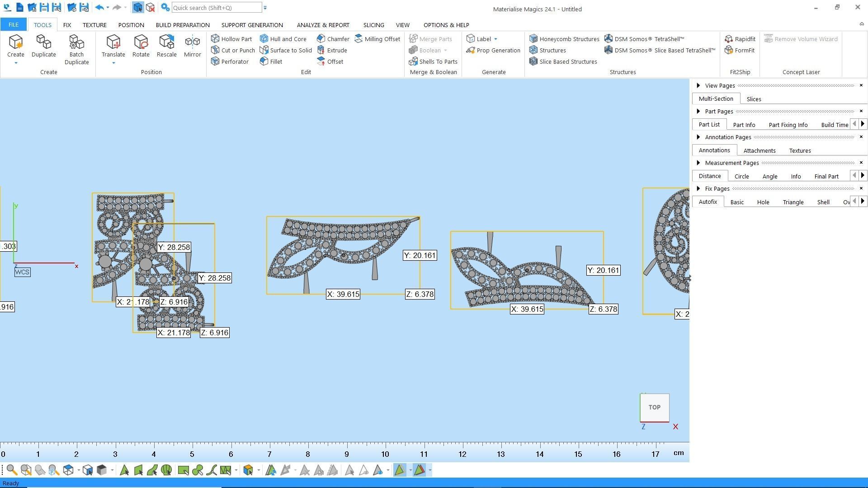The image size is (868, 488).
Task: Open the Rescale tool
Action: [166, 46]
